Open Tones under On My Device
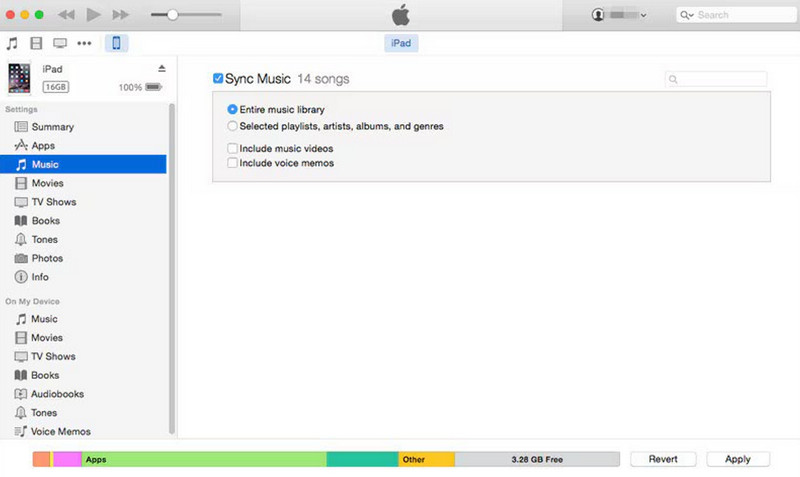The width and height of the screenshot is (800, 477). [83, 413]
